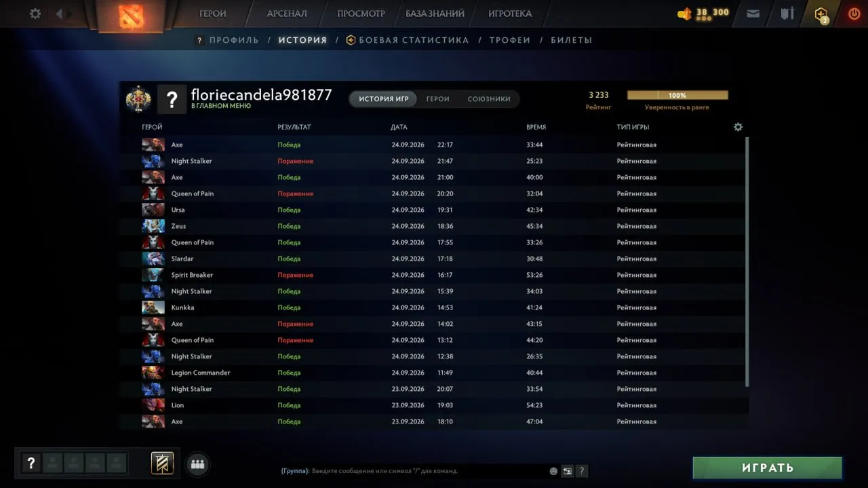The width and height of the screenshot is (868, 488).
Task: Open the ПРОСМОТР top menu
Action: tap(361, 14)
